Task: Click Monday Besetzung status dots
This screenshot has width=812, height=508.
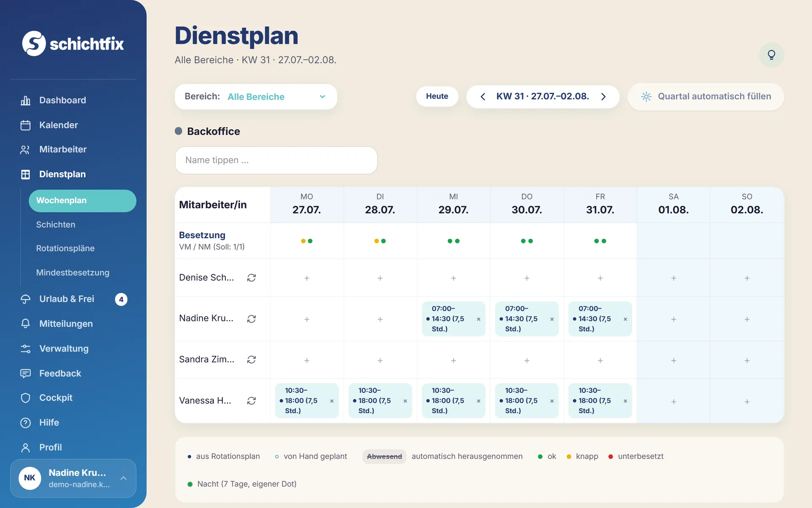Action: click(x=307, y=241)
